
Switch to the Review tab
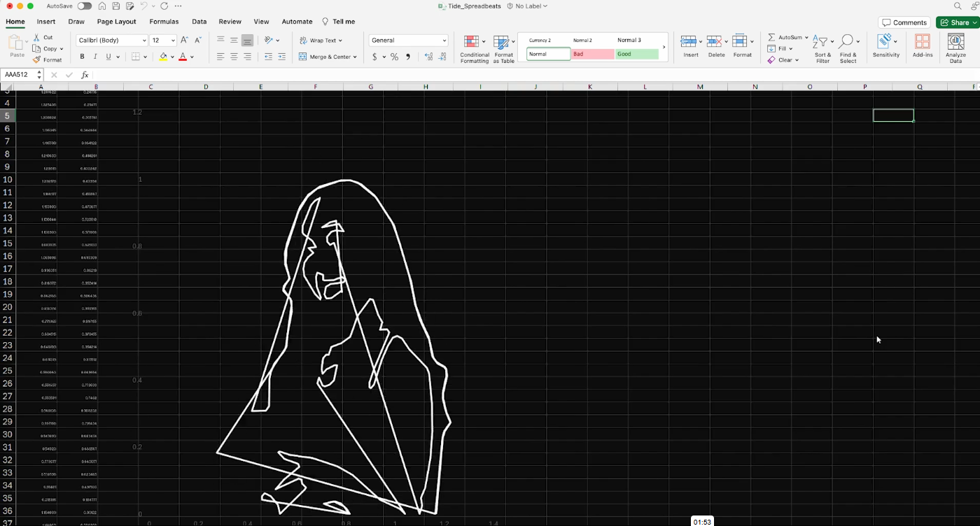pyautogui.click(x=230, y=22)
